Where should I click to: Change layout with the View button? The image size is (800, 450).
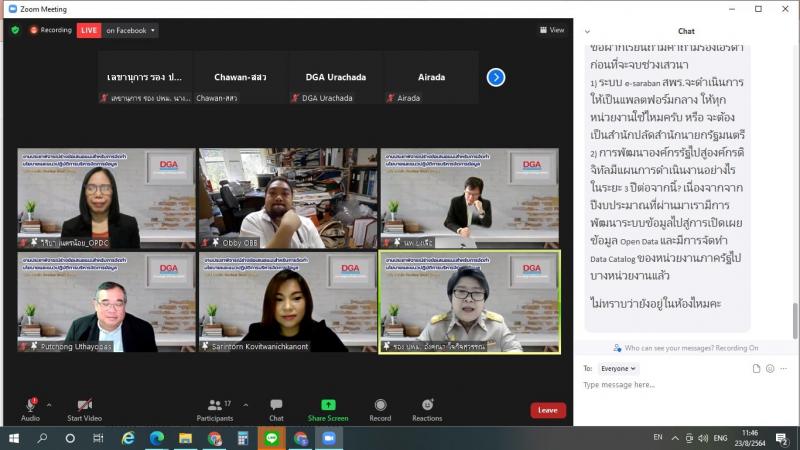point(552,30)
